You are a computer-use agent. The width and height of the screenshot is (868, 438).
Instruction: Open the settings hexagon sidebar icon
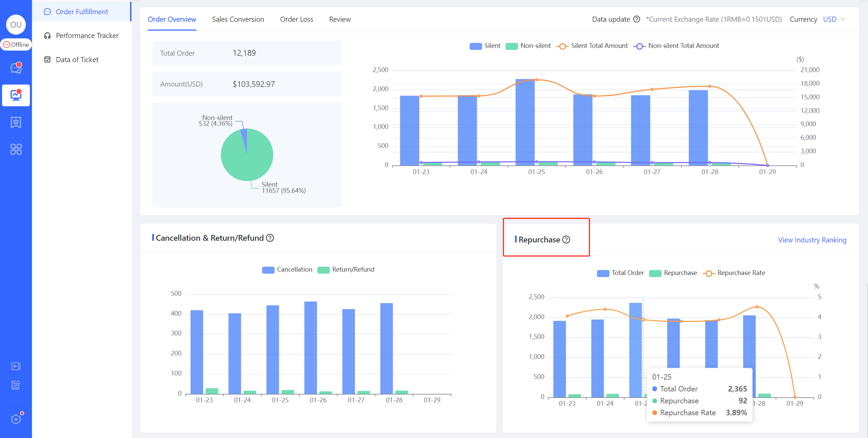pos(16,419)
